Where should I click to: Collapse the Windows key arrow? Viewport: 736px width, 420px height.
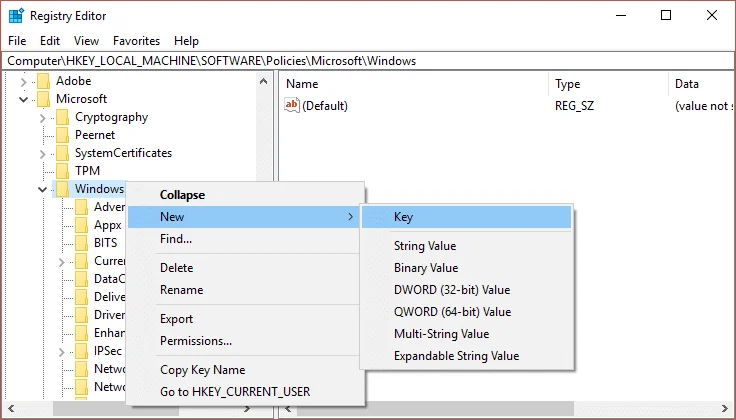click(x=42, y=189)
